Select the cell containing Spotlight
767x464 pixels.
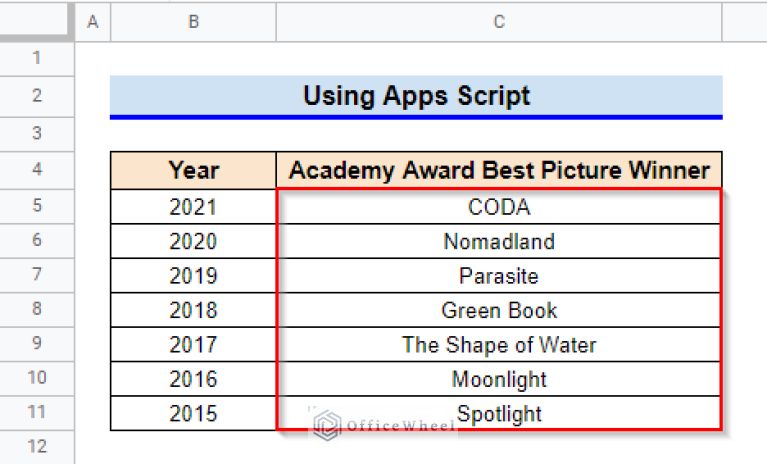499,413
